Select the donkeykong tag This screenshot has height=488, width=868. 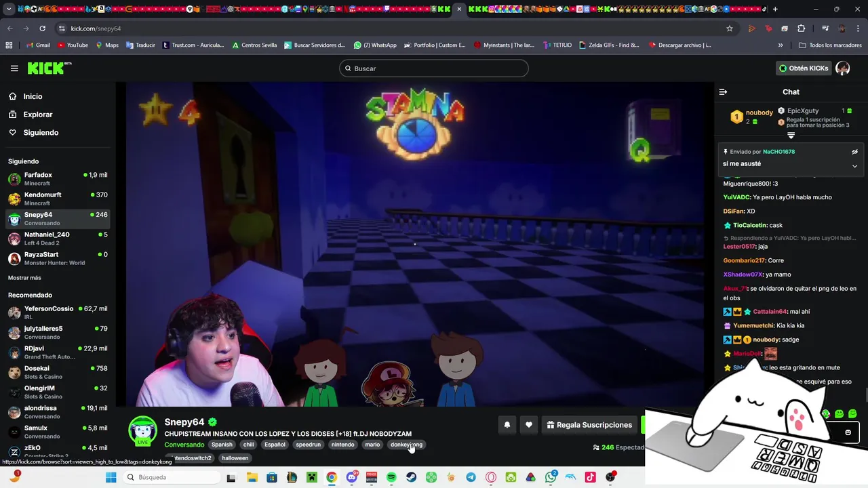[406, 445]
